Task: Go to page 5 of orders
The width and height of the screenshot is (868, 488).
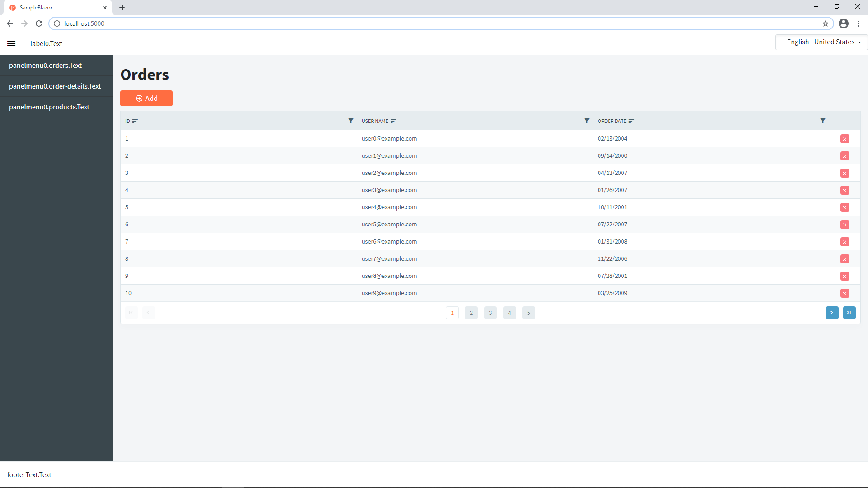Action: (x=528, y=313)
